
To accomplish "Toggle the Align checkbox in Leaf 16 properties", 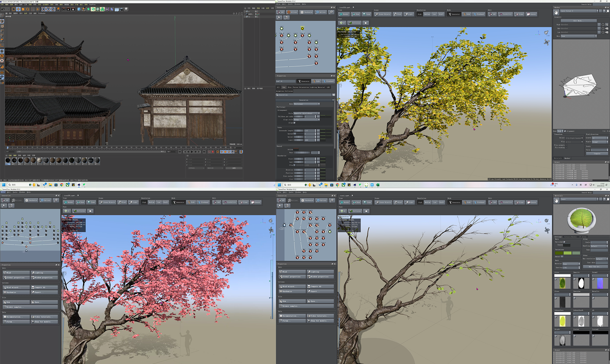I will (x=294, y=123).
